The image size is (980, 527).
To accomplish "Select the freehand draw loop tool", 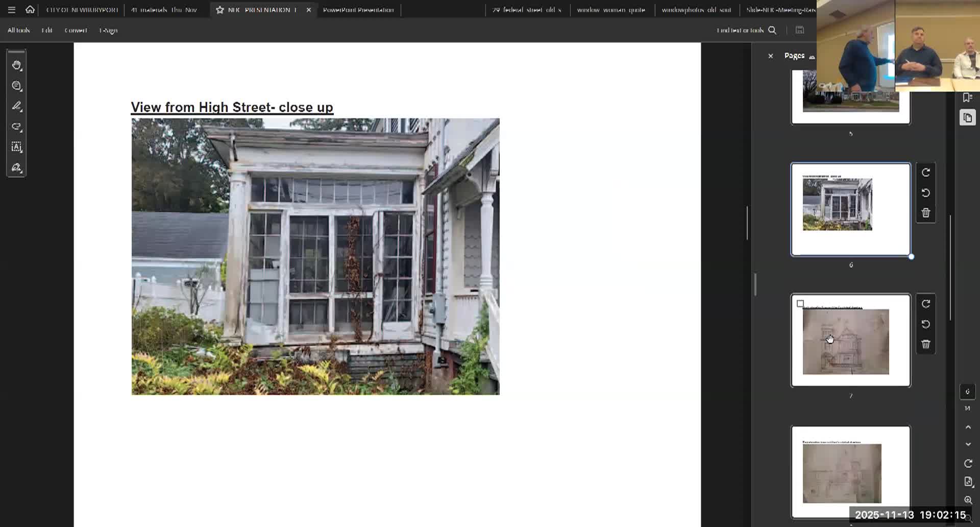I will pyautogui.click(x=16, y=127).
